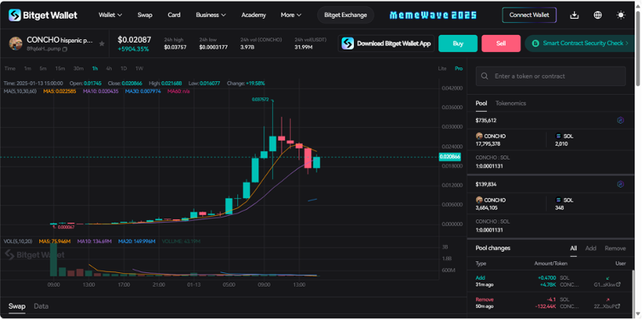The width and height of the screenshot is (644, 320).
Task: Switch chart to Lite mode
Action: click(442, 68)
